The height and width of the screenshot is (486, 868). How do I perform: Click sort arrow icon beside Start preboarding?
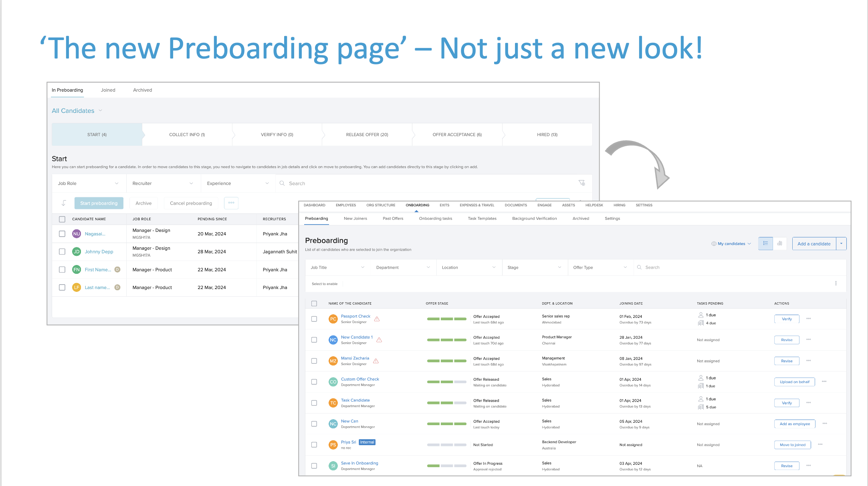click(64, 203)
